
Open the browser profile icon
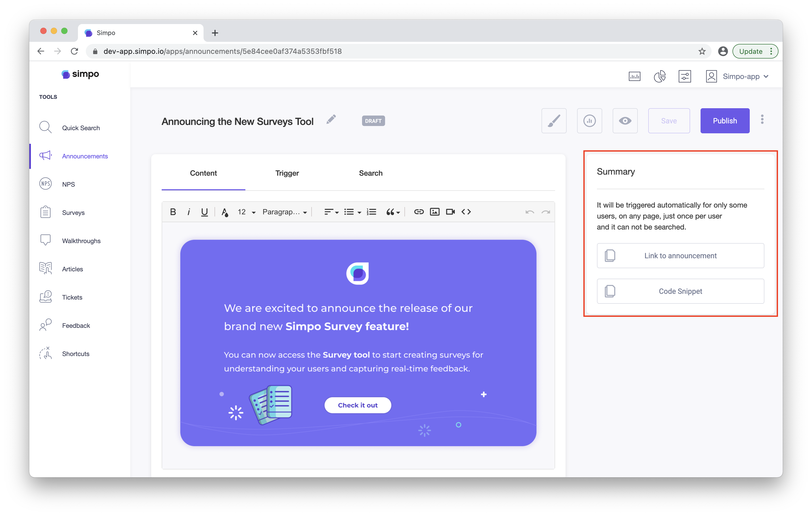pos(723,51)
